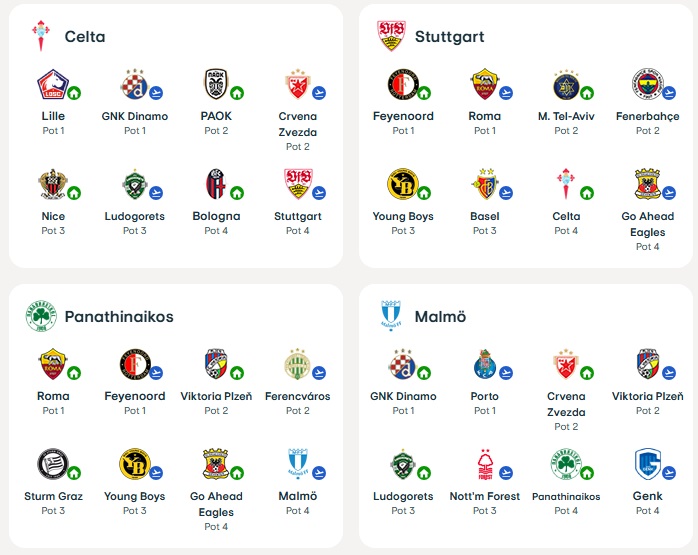Click PAOK crest in Celta card
The image size is (698, 555).
[216, 84]
